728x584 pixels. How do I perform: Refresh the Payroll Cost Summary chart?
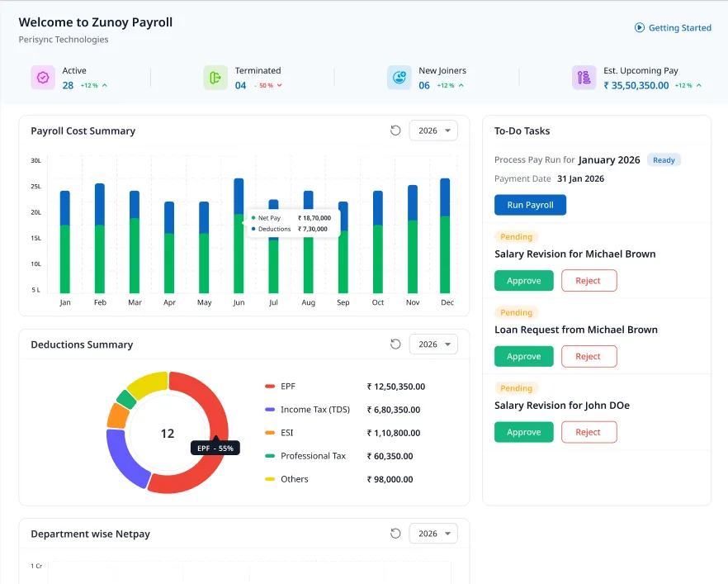click(395, 131)
